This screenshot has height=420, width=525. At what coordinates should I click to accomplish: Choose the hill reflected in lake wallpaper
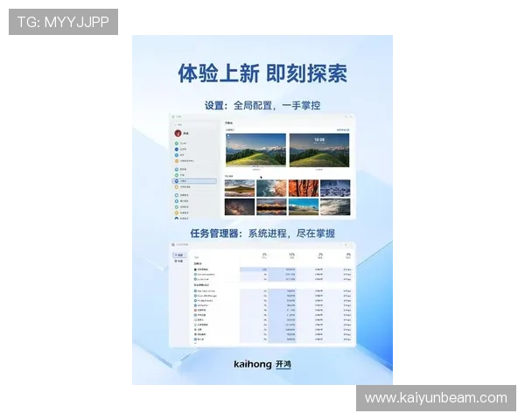(x=240, y=188)
